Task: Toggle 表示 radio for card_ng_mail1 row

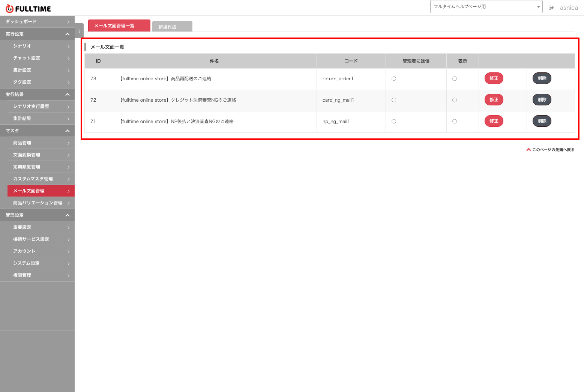Action: point(455,100)
